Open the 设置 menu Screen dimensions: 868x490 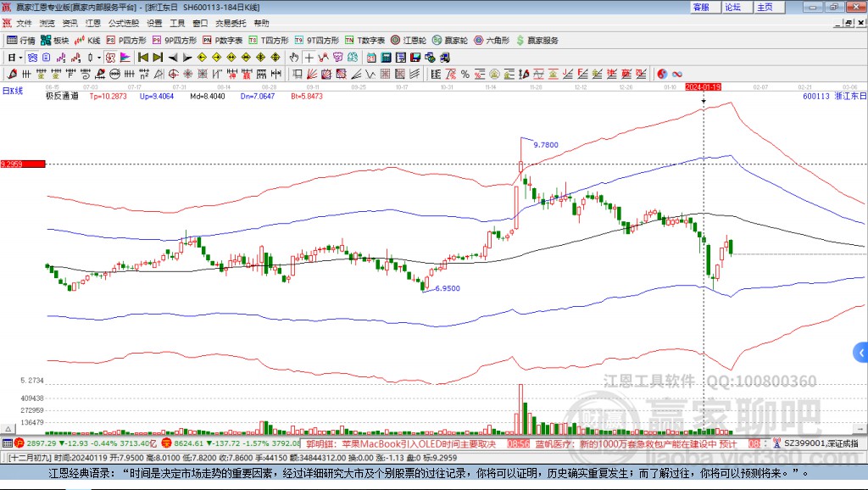coord(154,23)
